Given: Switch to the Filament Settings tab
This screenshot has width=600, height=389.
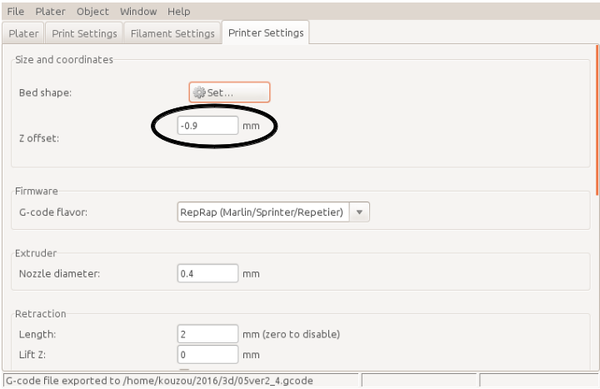Looking at the screenshot, I should (x=173, y=33).
